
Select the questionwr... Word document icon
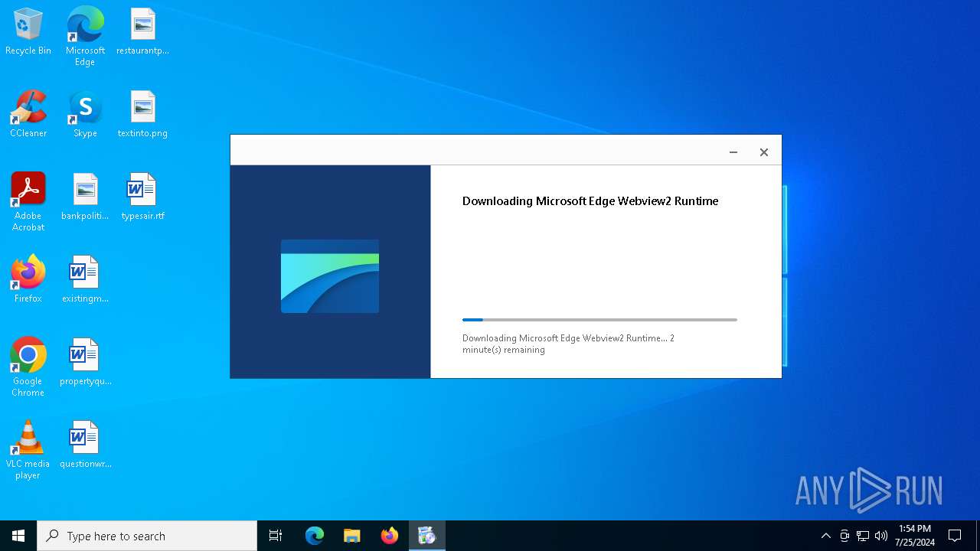point(85,445)
